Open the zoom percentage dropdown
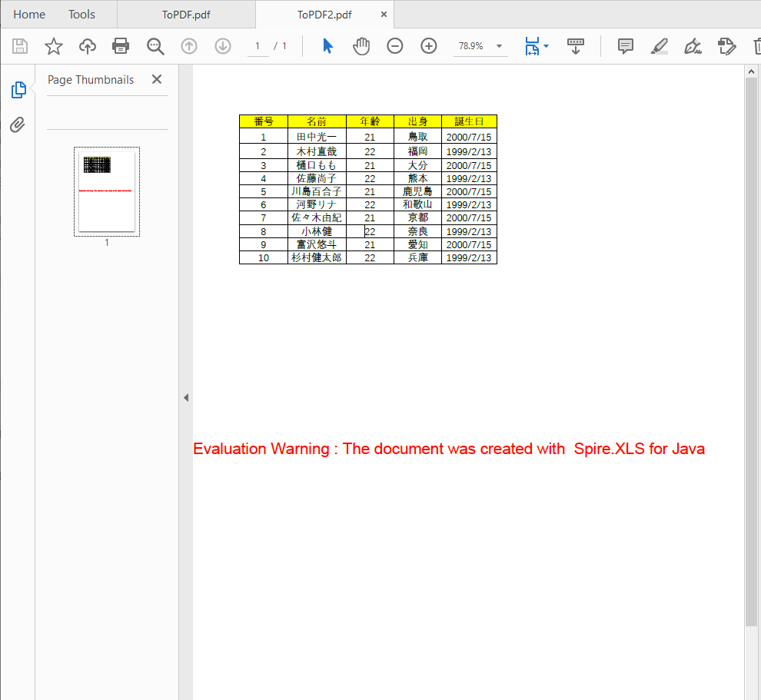 498,46
